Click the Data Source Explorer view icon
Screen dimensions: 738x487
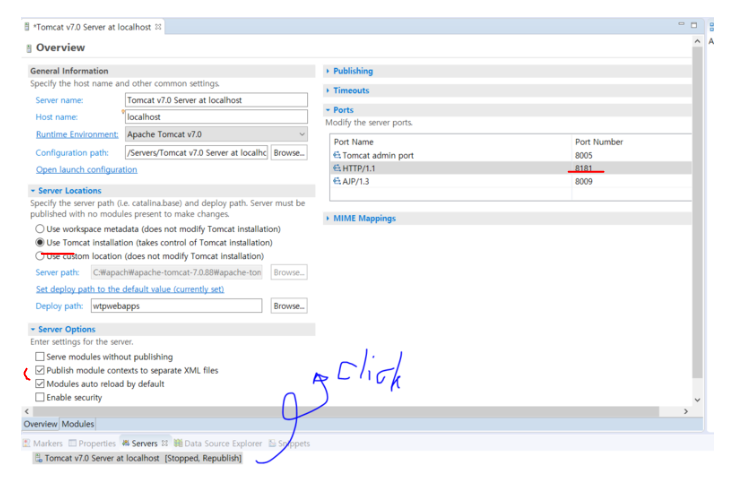pyautogui.click(x=178, y=443)
